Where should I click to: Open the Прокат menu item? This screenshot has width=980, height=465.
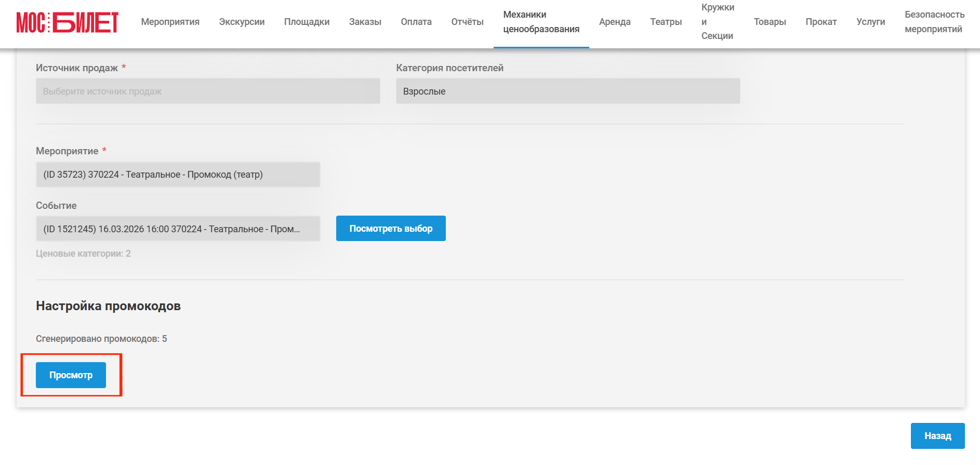pyautogui.click(x=821, y=22)
